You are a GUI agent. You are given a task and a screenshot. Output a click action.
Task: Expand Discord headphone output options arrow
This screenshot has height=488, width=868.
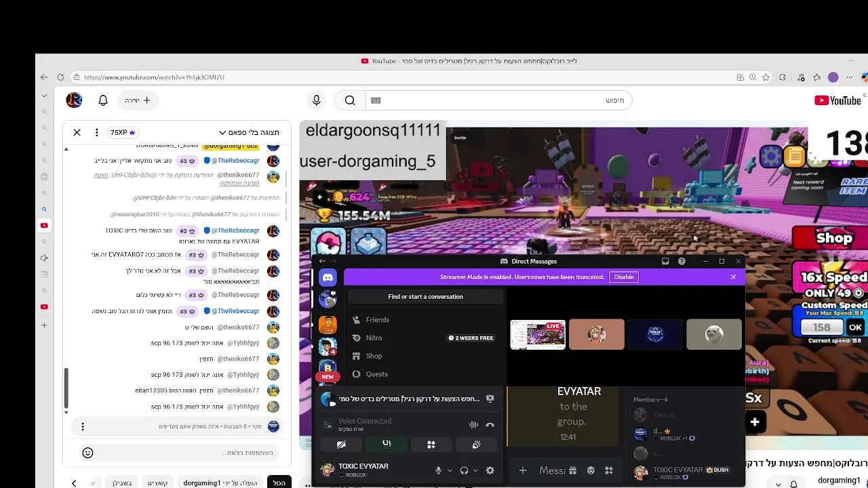coord(475,470)
